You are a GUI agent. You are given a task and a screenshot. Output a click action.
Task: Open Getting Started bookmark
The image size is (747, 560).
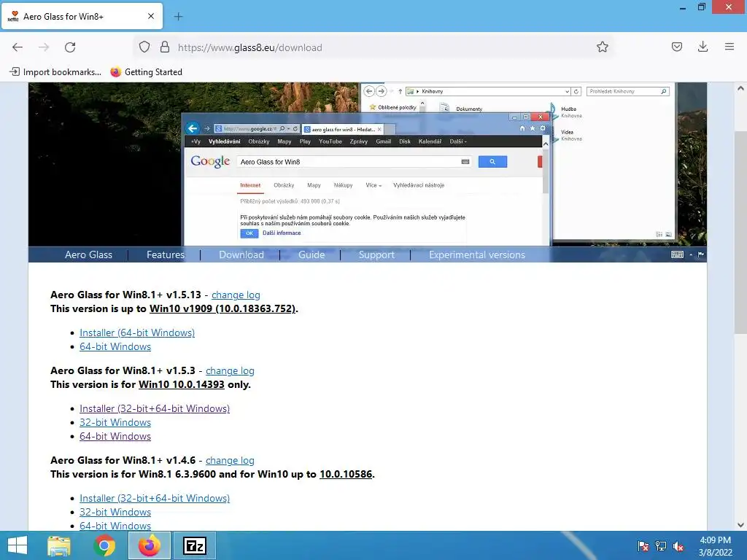click(x=146, y=72)
